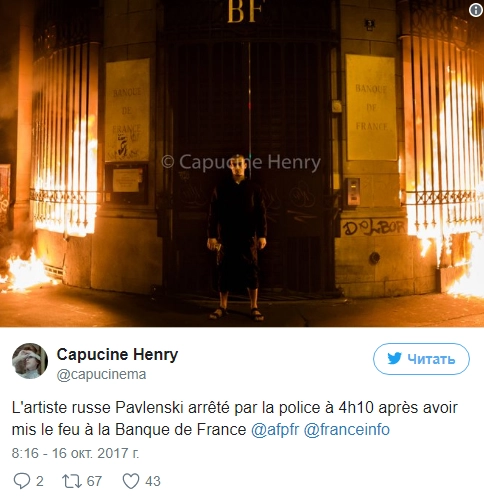The width and height of the screenshot is (484, 498).
Task: Click the golden BF sign in photo
Action: pyautogui.click(x=246, y=12)
